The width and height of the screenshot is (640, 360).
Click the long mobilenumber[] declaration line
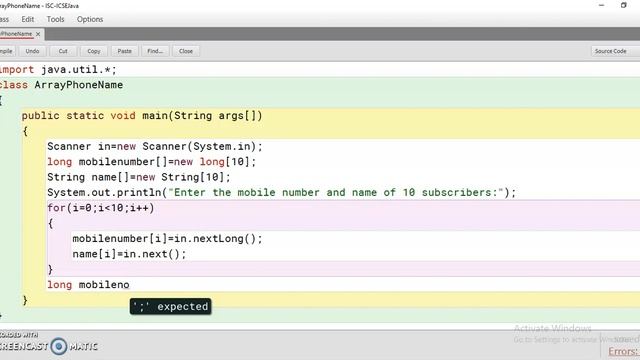151,162
